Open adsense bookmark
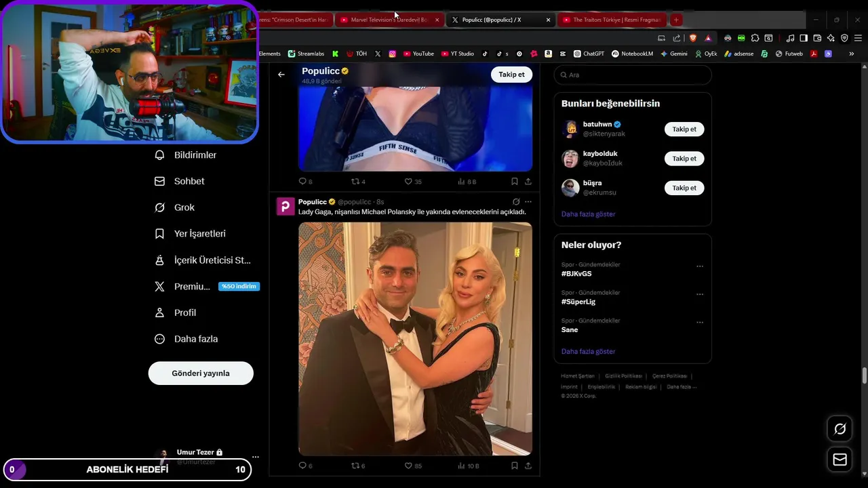868x488 pixels. point(738,54)
